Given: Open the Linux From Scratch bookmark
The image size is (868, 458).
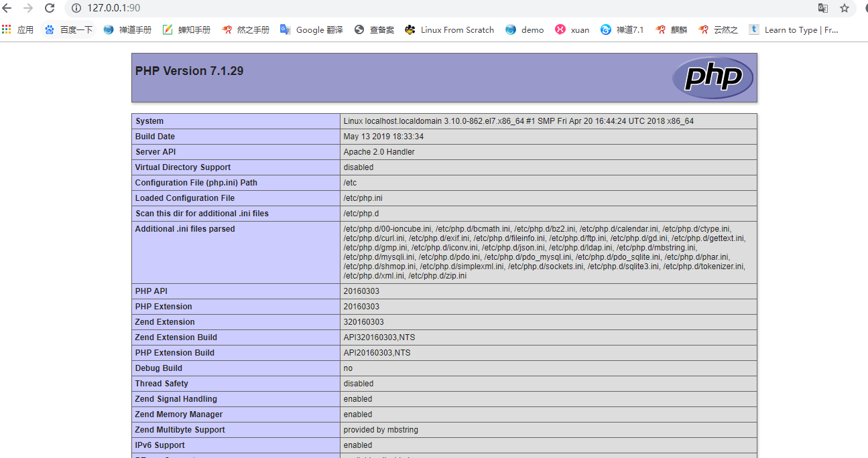Looking at the screenshot, I should click(x=450, y=29).
